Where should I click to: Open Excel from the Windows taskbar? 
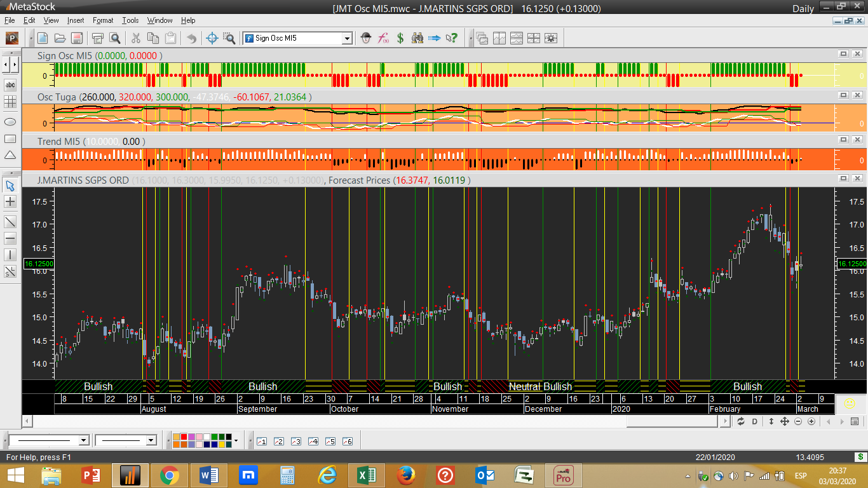366,475
